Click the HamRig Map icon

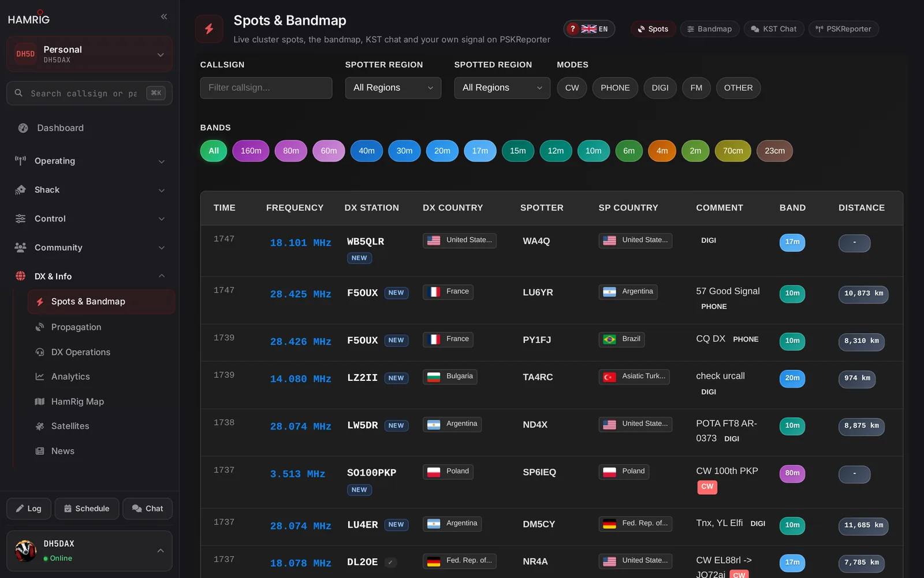pos(40,402)
